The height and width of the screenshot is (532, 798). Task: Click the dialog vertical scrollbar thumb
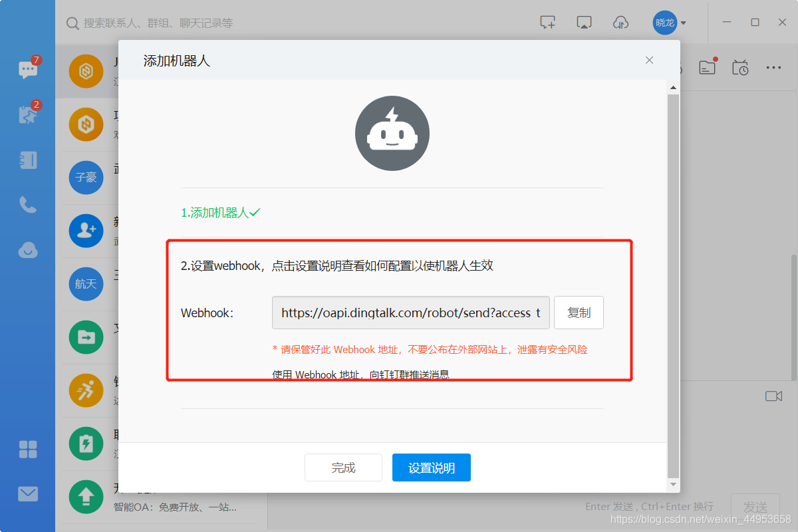coord(673,286)
